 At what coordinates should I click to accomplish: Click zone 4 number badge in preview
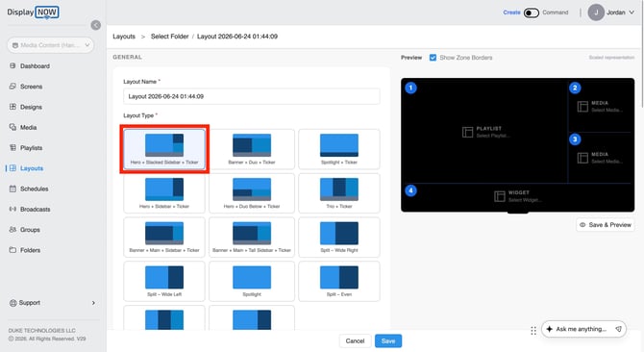(x=410, y=190)
